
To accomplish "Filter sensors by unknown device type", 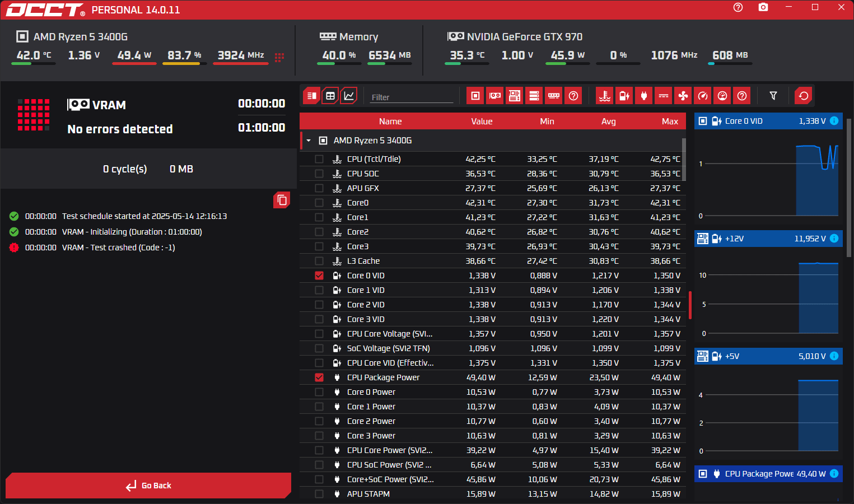I will pyautogui.click(x=573, y=96).
